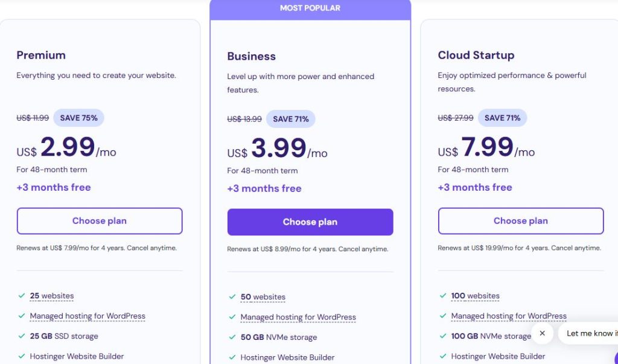This screenshot has width=618, height=364.
Task: Open the '25 websites' feature tooltip
Action: [52, 296]
